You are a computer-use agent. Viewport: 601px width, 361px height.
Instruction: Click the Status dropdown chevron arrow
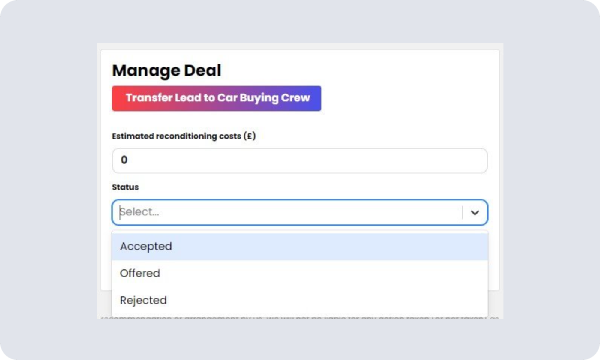[475, 212]
